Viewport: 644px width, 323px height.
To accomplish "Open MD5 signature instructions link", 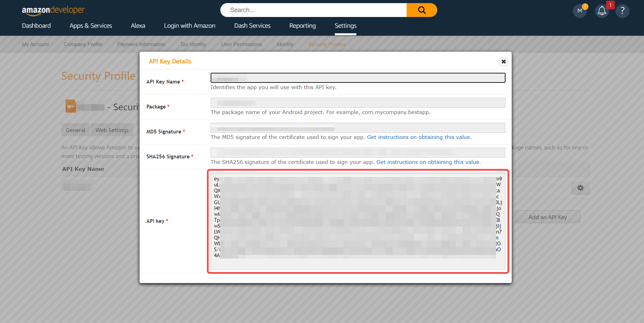I will (419, 137).
